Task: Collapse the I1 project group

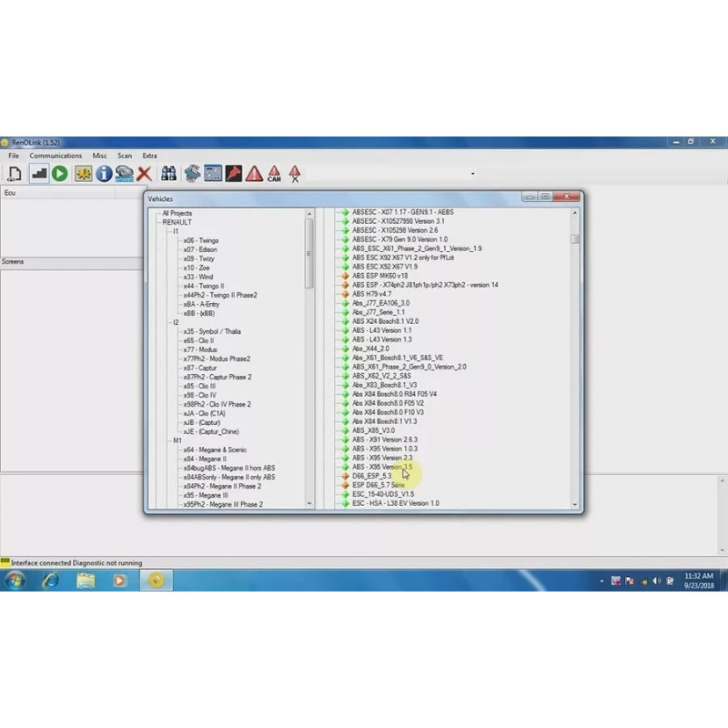Action: pos(169,229)
